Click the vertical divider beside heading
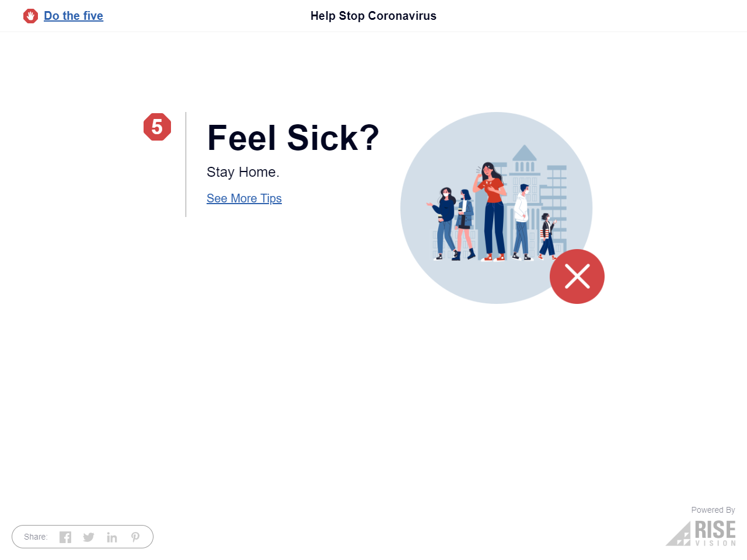 (x=186, y=164)
